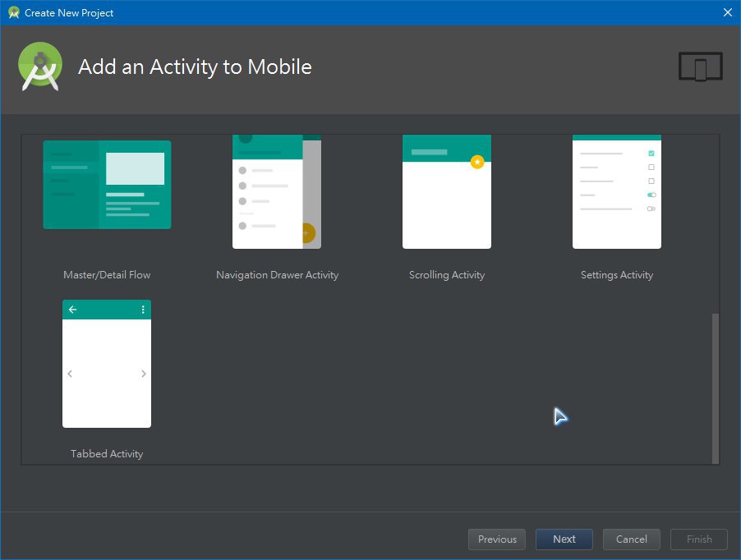Click the three-dot overflow icon in Tabbed preview

point(143,310)
